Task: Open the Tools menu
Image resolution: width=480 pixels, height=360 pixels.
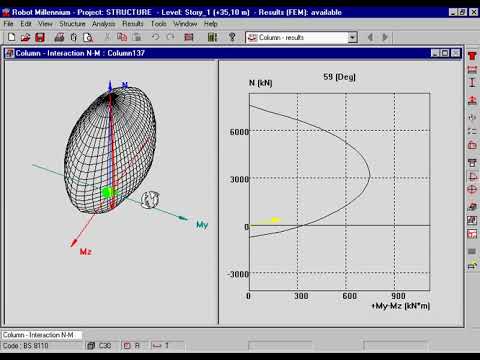Action: click(159, 24)
